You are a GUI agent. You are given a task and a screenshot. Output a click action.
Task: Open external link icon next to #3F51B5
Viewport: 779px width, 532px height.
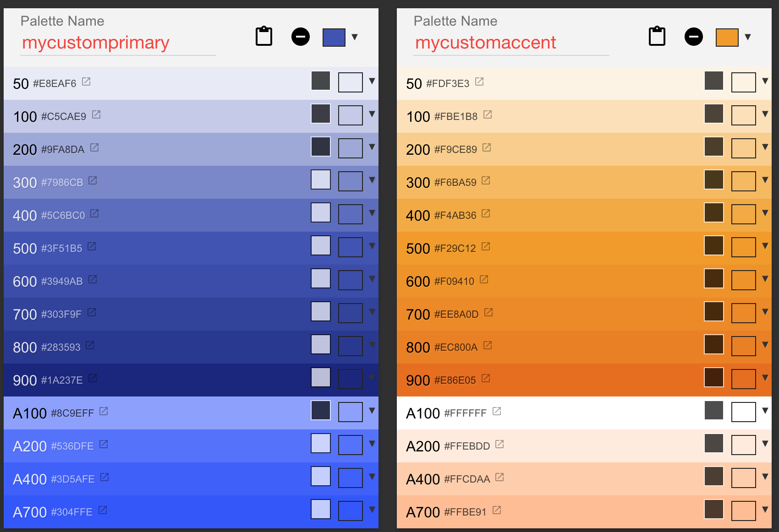click(92, 247)
